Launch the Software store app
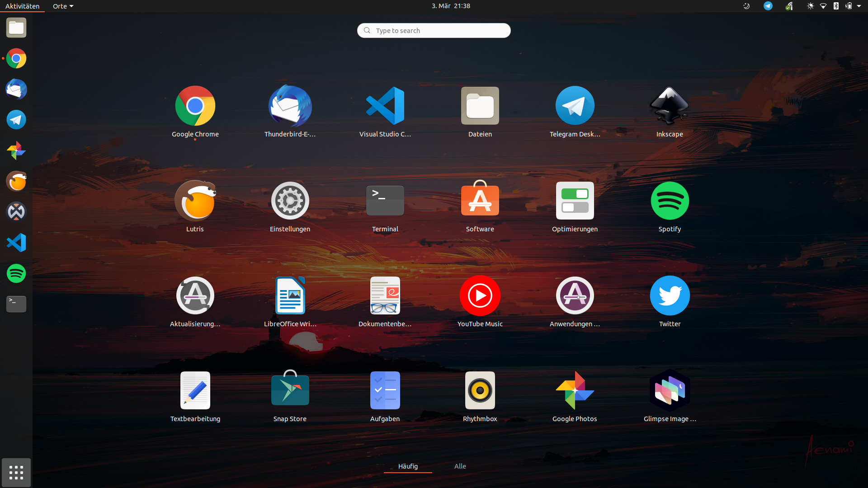The height and width of the screenshot is (488, 868). (480, 199)
